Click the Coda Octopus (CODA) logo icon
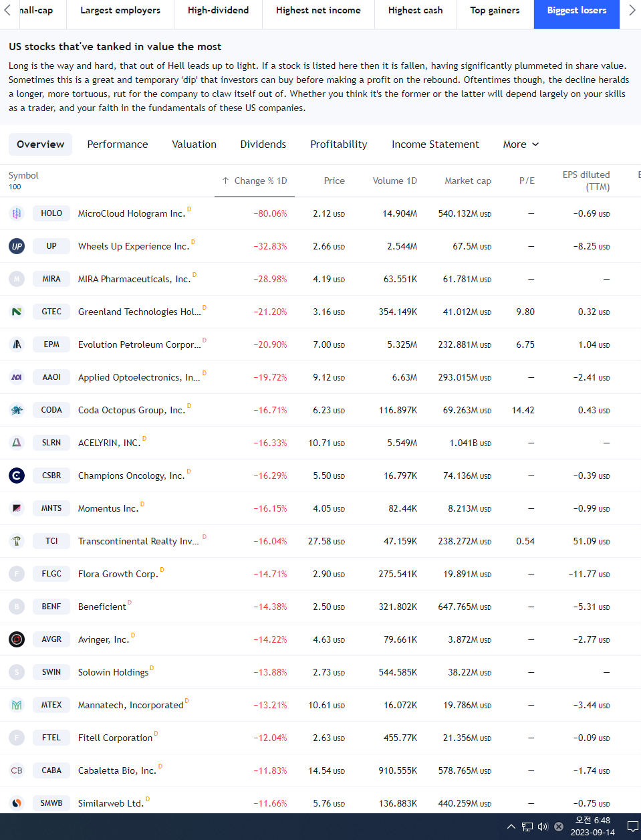The height and width of the screenshot is (840, 641). [x=17, y=410]
